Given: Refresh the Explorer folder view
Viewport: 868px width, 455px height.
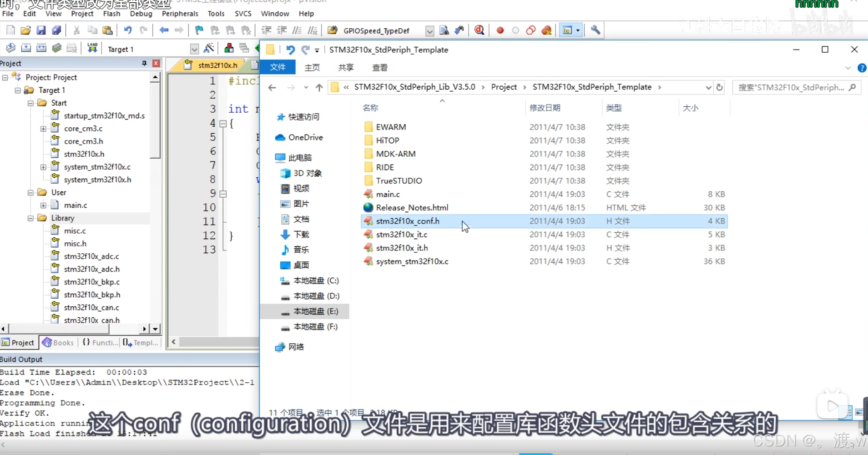Looking at the screenshot, I should click(720, 87).
